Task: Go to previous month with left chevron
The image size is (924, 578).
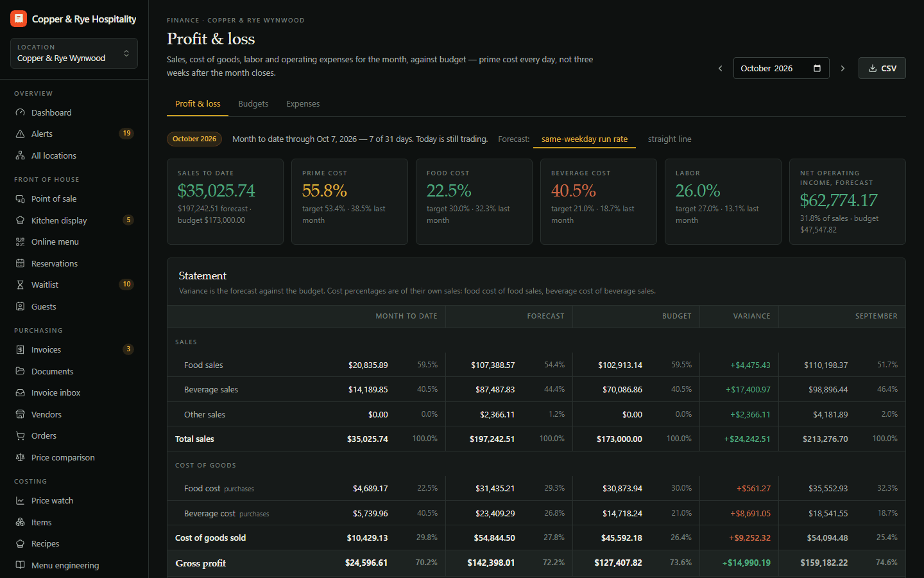Action: [720, 68]
